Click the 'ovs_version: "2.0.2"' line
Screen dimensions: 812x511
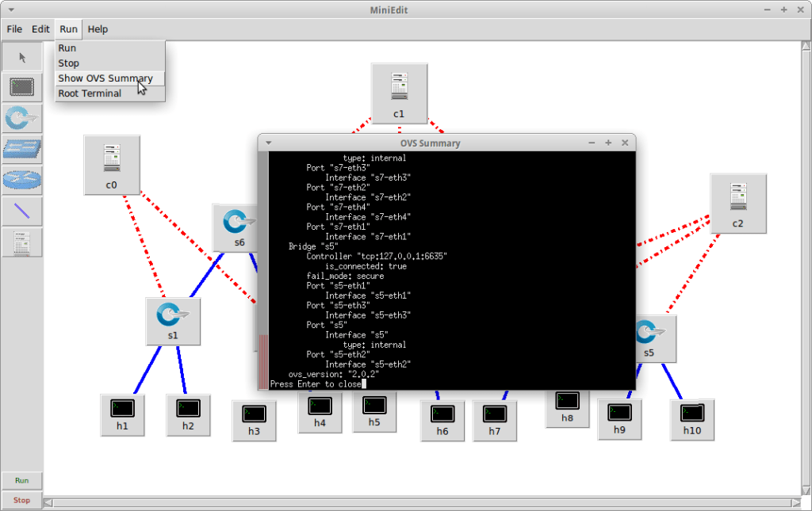(x=334, y=374)
